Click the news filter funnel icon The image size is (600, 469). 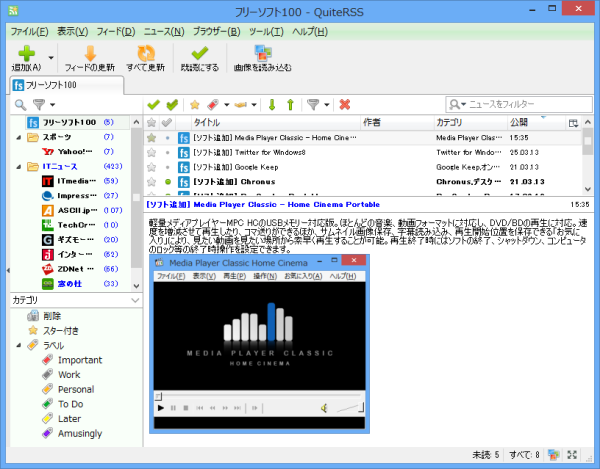click(313, 104)
